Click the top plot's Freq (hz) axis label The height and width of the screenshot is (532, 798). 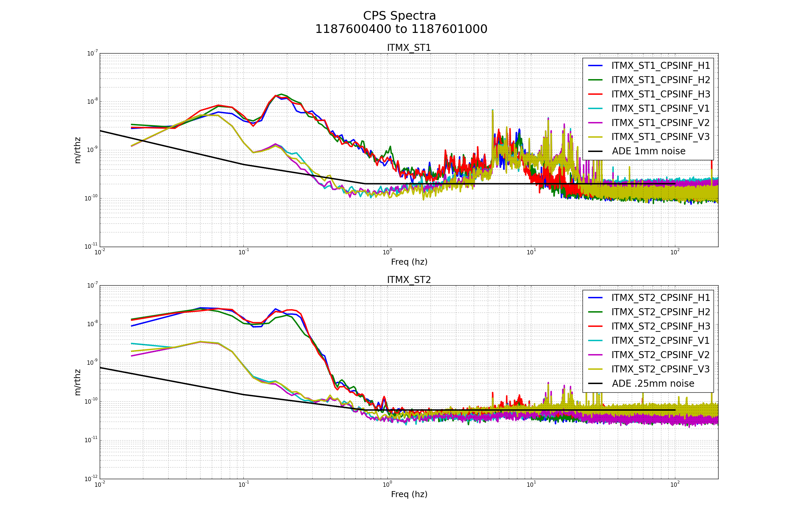[x=409, y=262]
